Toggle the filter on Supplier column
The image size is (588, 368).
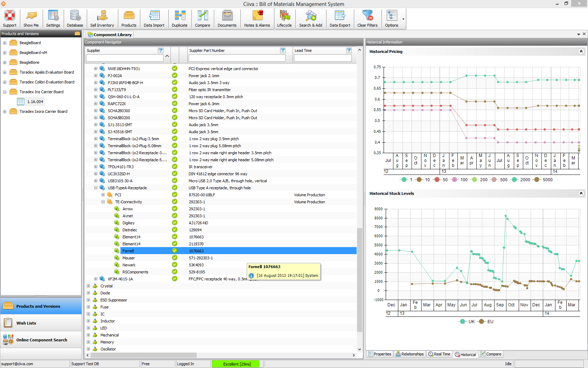161,50
